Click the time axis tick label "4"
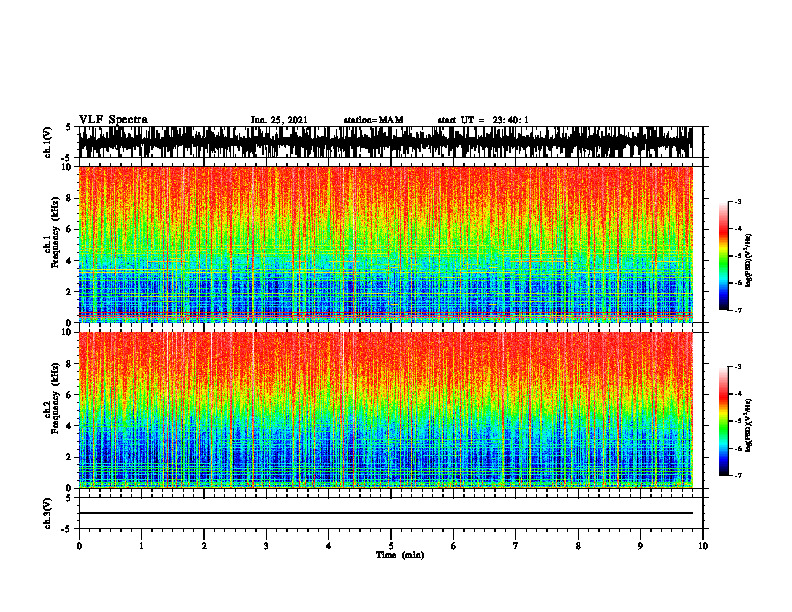 [x=329, y=546]
